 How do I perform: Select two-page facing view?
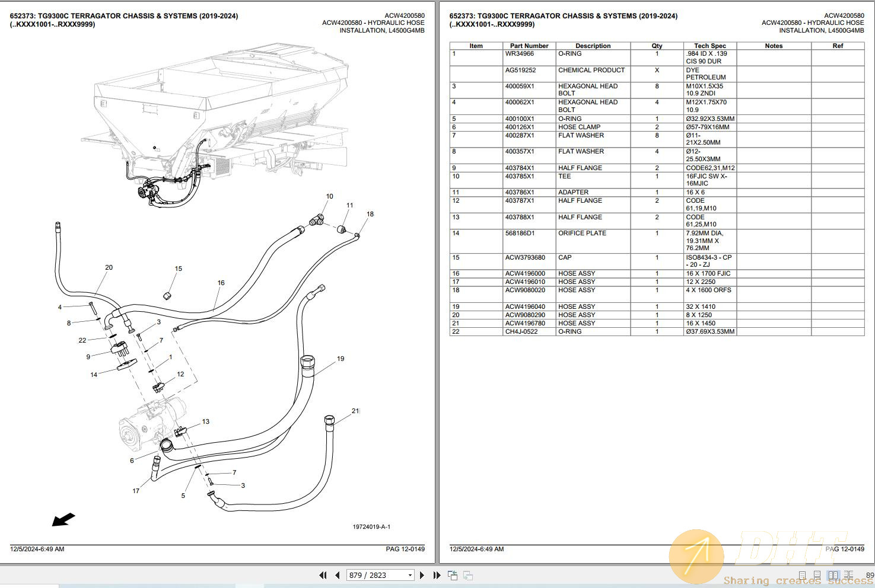[x=833, y=576]
